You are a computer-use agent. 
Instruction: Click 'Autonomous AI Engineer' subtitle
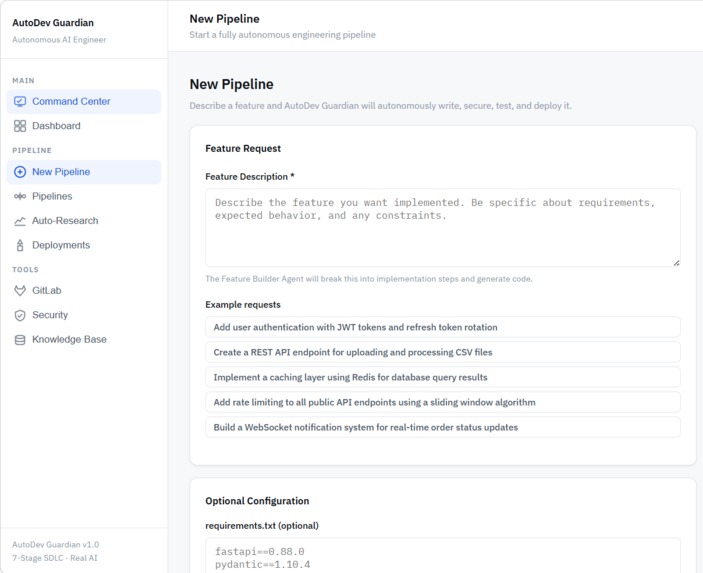[59, 40]
